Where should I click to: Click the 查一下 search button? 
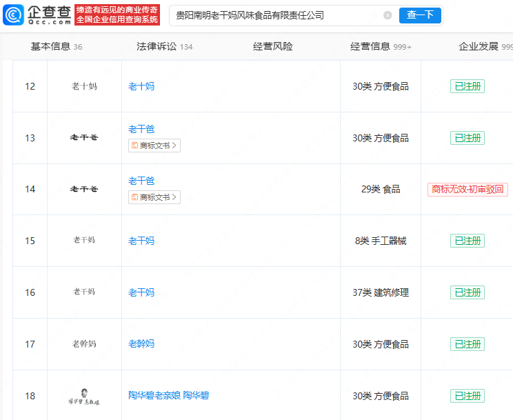pos(420,15)
